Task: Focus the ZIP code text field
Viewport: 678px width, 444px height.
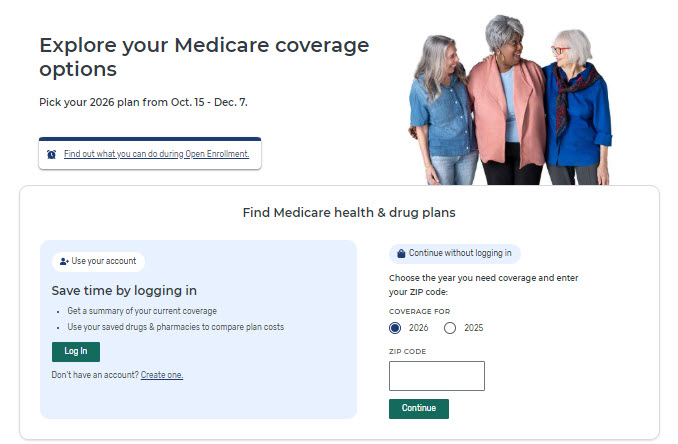Action: pyautogui.click(x=436, y=376)
